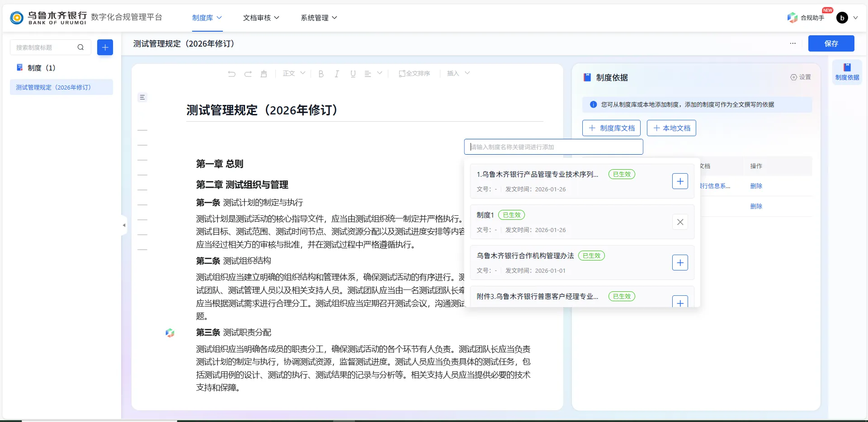Image resolution: width=868 pixels, height=422 pixels.
Task: Add 乌鲁木齐银行合作机构管理办法 with plus button
Action: click(x=680, y=263)
